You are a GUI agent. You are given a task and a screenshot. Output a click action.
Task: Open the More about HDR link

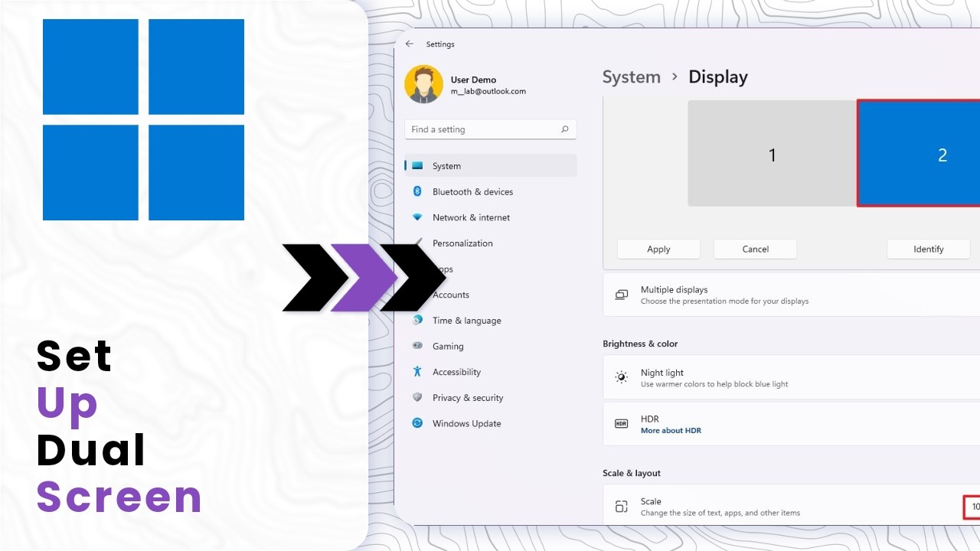click(671, 430)
